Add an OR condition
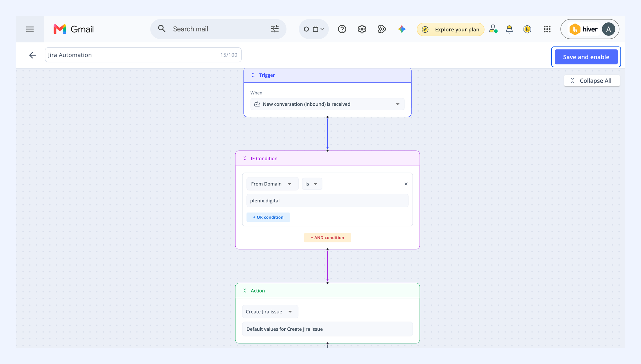 pos(268,217)
